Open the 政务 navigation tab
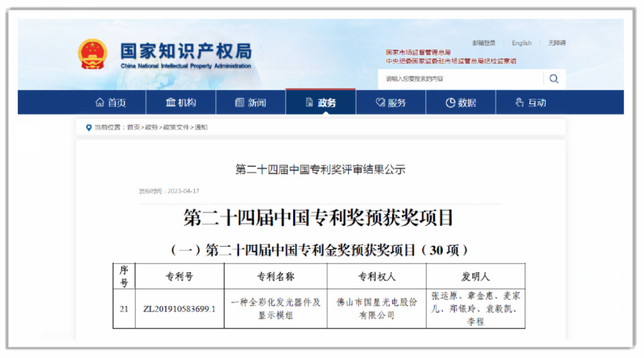The width and height of the screenshot is (644, 358). click(320, 103)
